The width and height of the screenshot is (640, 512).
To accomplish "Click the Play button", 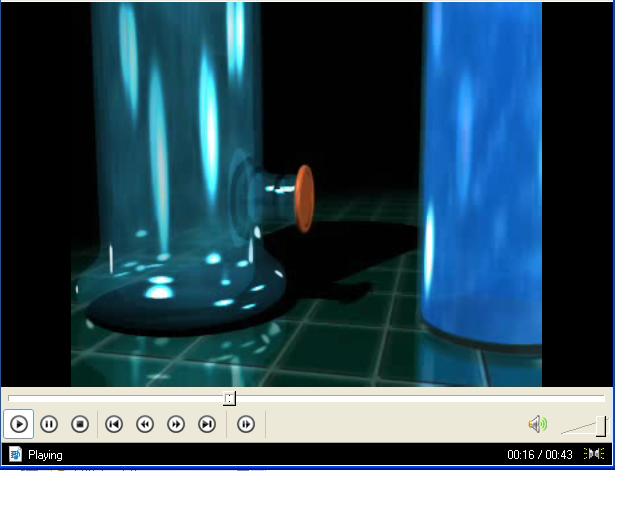I will pyautogui.click(x=19, y=424).
